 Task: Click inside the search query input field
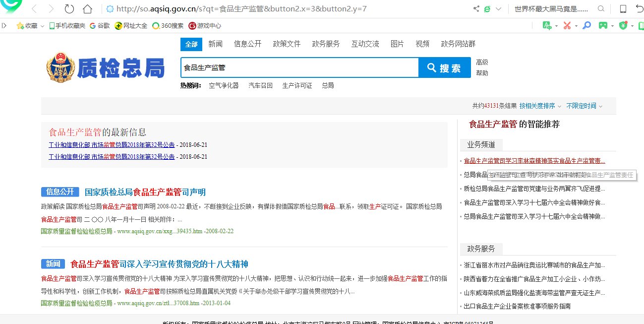point(297,67)
